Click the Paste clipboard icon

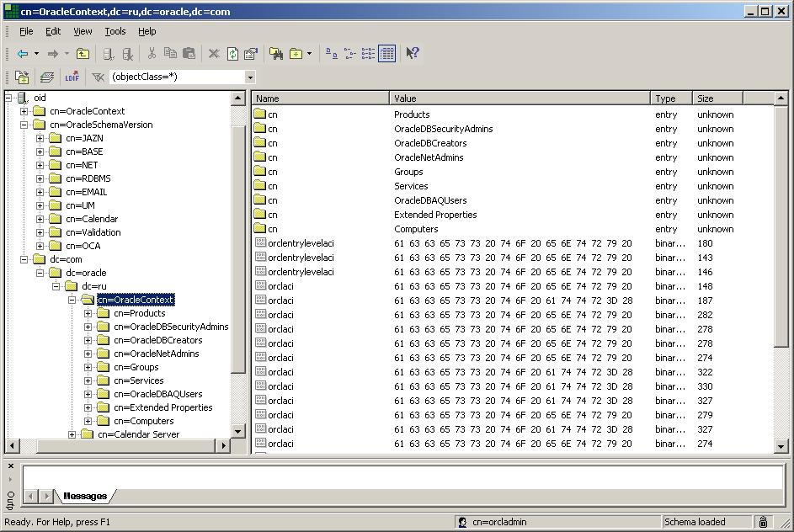pyautogui.click(x=189, y=53)
